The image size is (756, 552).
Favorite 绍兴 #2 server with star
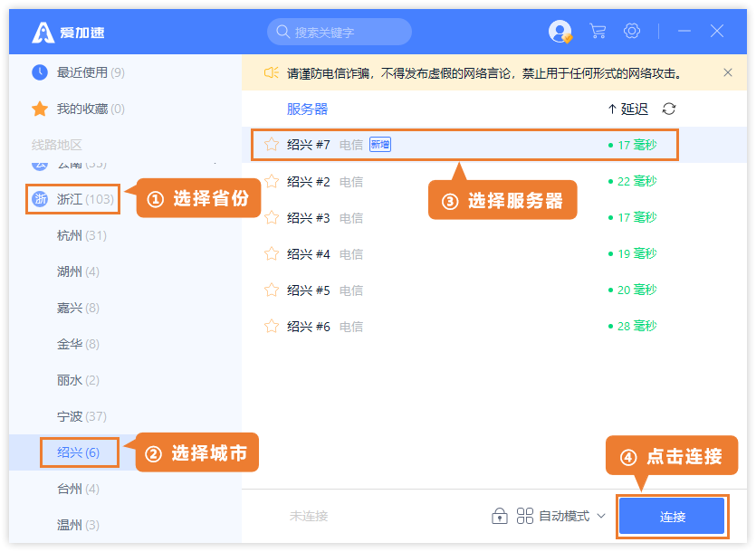[x=272, y=181]
